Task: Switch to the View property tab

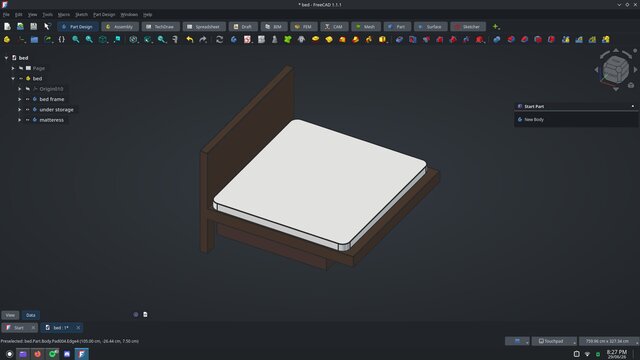Action: tap(10, 315)
